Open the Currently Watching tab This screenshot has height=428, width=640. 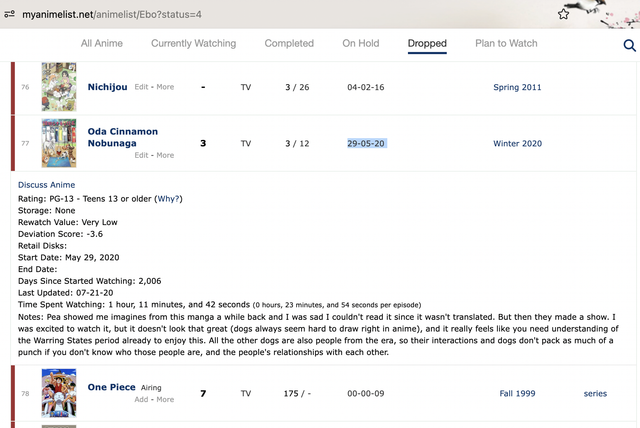click(x=193, y=44)
